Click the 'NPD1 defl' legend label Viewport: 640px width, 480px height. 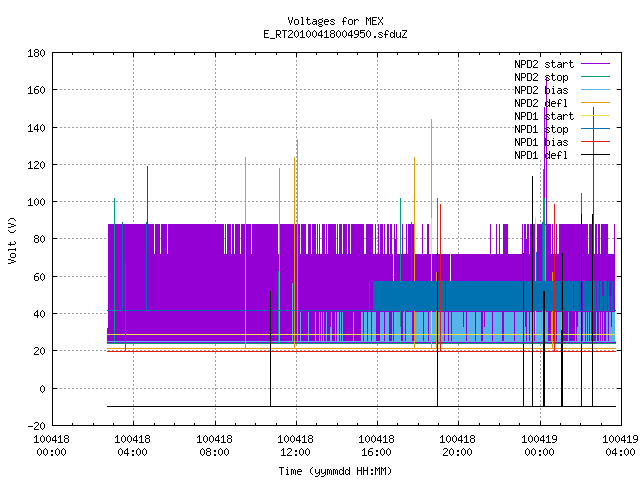[x=541, y=156]
